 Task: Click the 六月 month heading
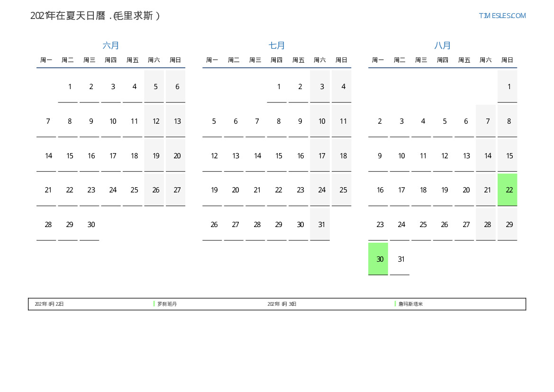(x=111, y=46)
